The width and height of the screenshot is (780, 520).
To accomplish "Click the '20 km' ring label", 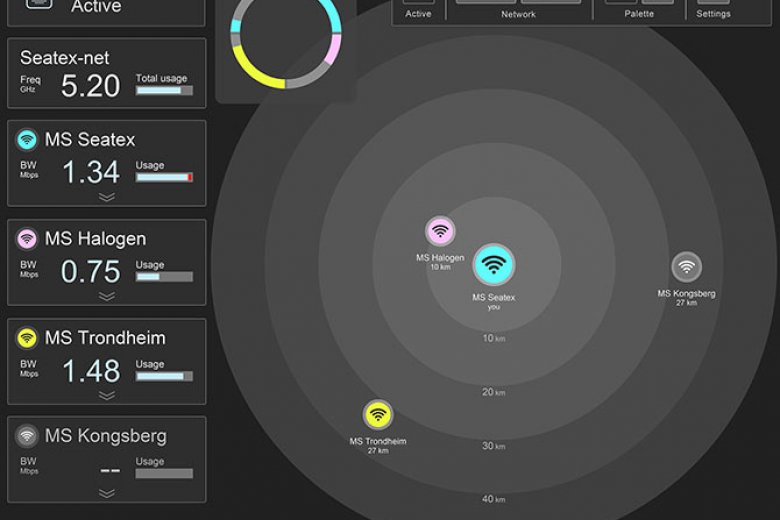I will click(493, 392).
